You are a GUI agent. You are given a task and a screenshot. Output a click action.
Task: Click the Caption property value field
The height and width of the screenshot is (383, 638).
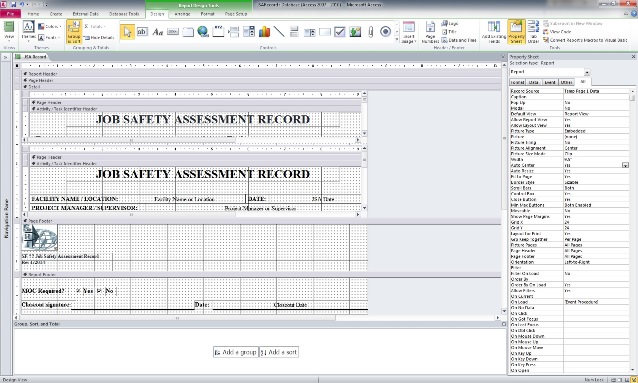pyautogui.click(x=596, y=97)
